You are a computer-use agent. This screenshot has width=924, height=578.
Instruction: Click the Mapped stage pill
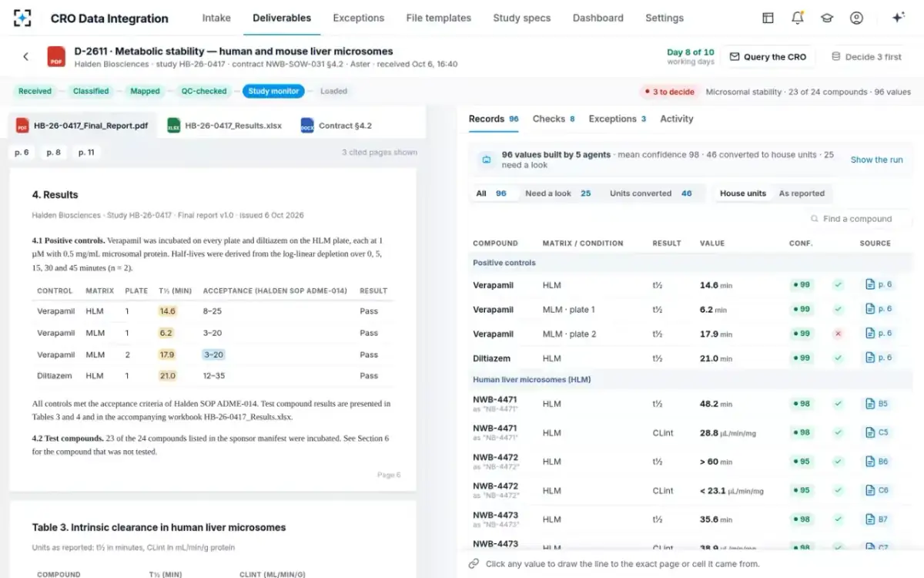click(145, 91)
